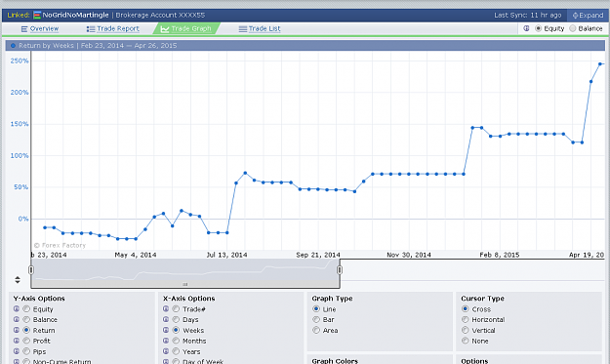Choose Area graph type
610x364 pixels.
tap(316, 330)
